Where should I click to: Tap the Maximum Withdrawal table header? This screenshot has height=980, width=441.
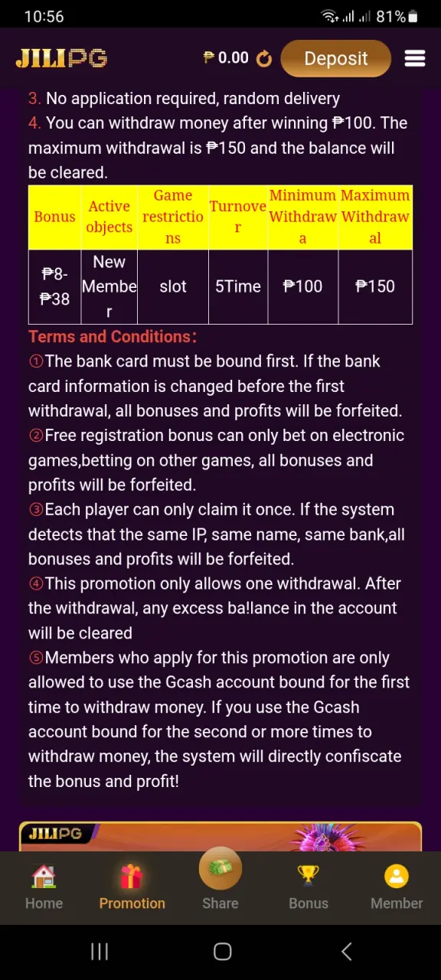(375, 217)
